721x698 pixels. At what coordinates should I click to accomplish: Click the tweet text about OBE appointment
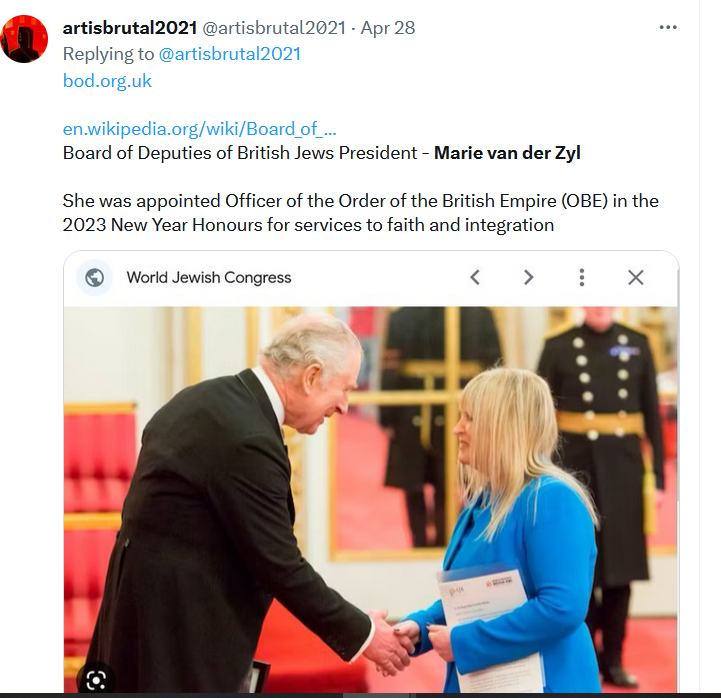click(360, 213)
